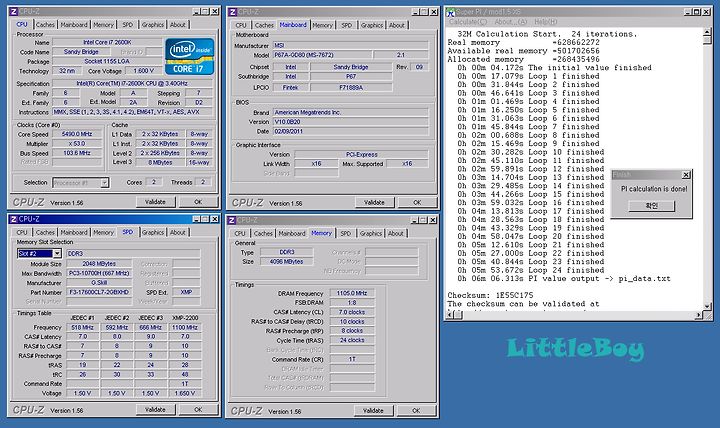
Task: Switch to Caches tab in the Processor info CPU-Z window
Action: (x=45, y=25)
